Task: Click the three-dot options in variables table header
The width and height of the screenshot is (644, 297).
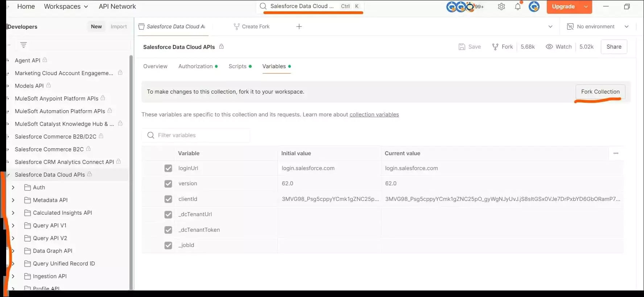Action: [x=616, y=153]
